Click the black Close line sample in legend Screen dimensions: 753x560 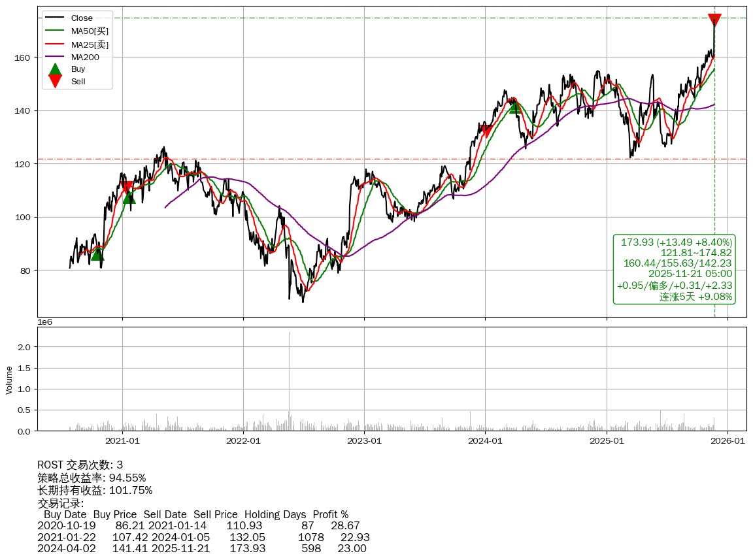(56, 18)
